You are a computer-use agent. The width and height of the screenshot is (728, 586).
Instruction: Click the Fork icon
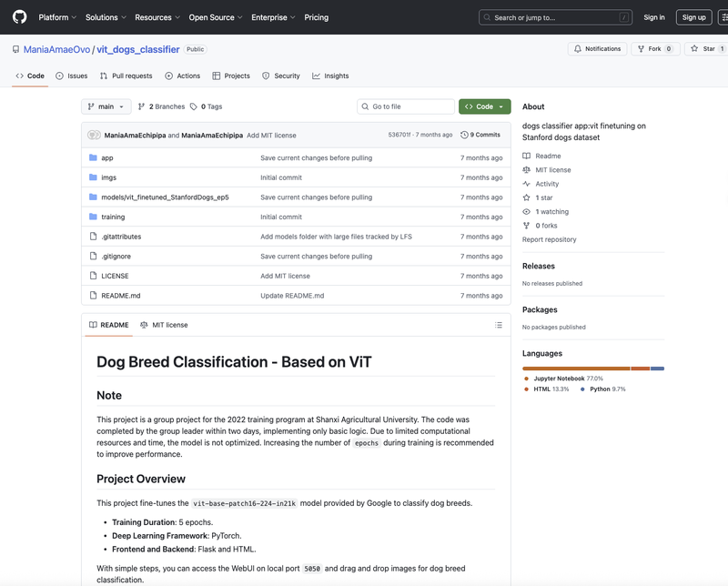(642, 49)
